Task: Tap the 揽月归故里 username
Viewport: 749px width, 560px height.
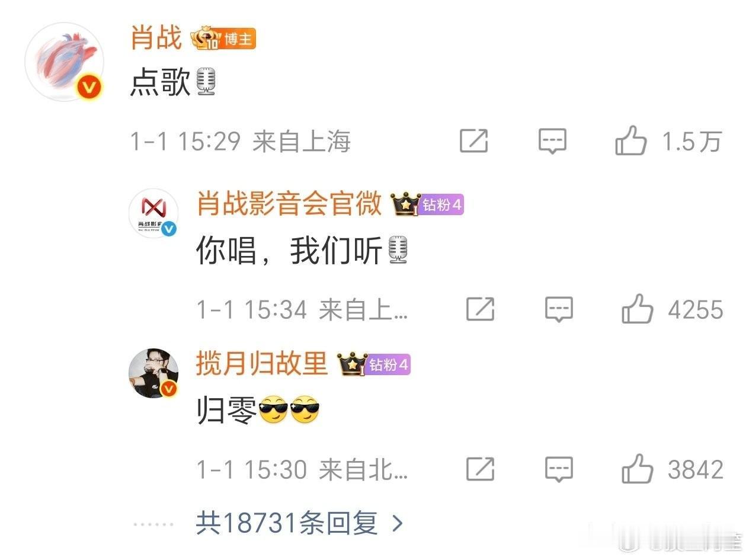Action: 262,364
